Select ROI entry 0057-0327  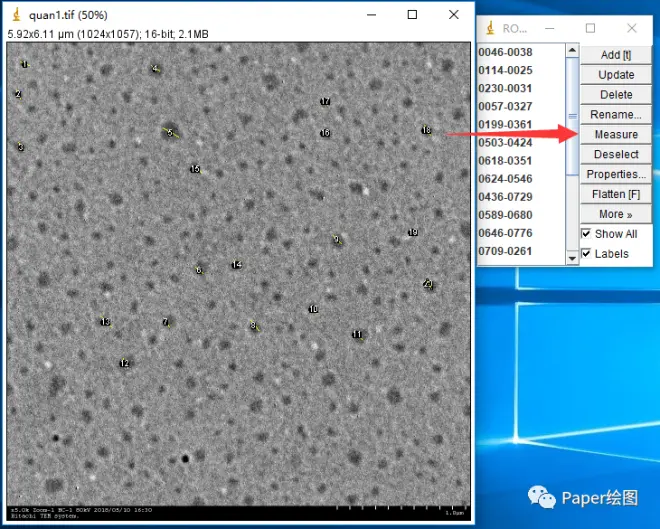(x=506, y=106)
